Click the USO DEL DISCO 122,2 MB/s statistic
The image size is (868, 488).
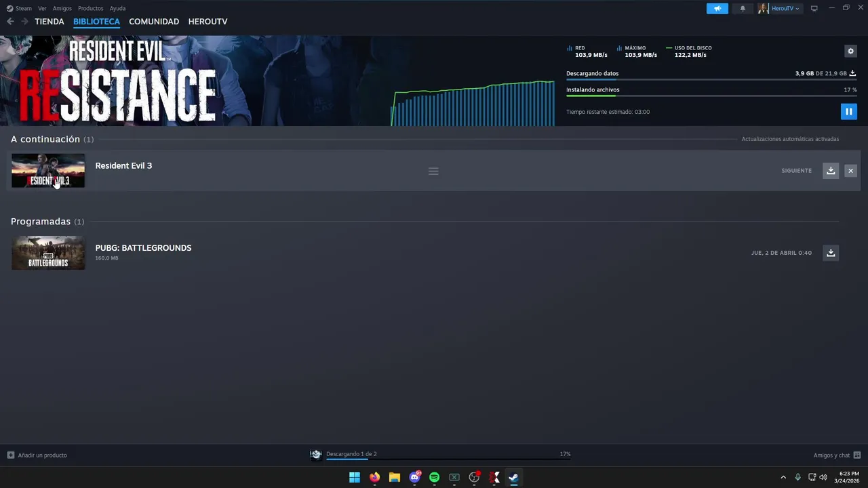[x=689, y=52]
